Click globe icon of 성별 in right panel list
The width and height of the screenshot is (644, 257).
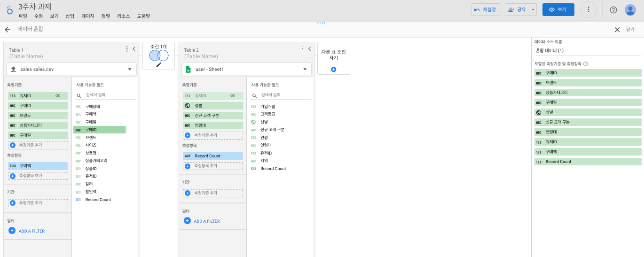pyautogui.click(x=538, y=112)
